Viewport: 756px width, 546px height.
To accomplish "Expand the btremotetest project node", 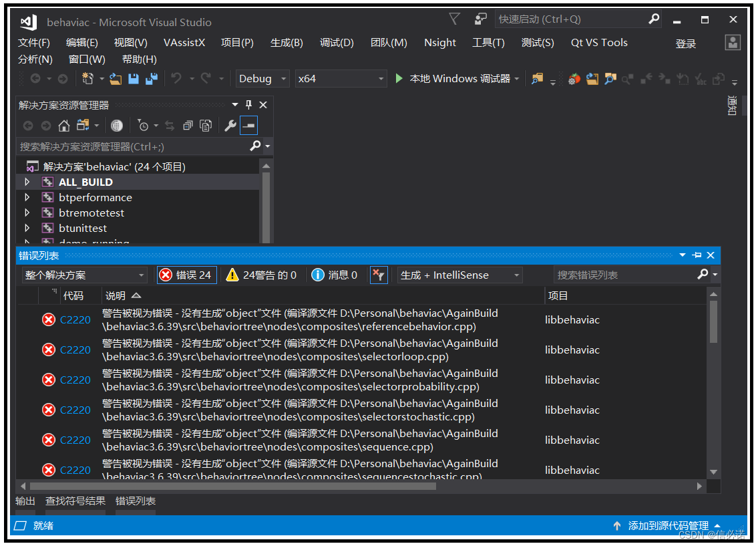I will click(27, 213).
